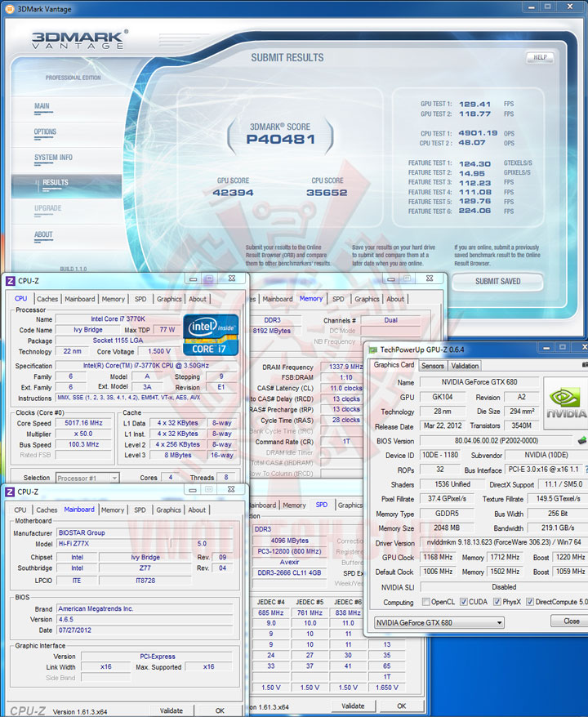The width and height of the screenshot is (588, 717).
Task: Open SPD tab in the Processor CPU-Z window
Action: click(x=140, y=299)
